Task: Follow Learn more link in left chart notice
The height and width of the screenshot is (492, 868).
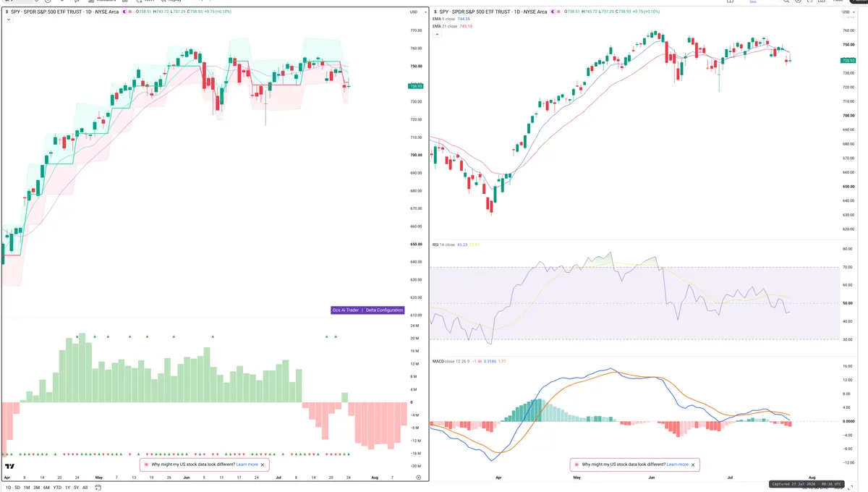Action: click(x=247, y=465)
